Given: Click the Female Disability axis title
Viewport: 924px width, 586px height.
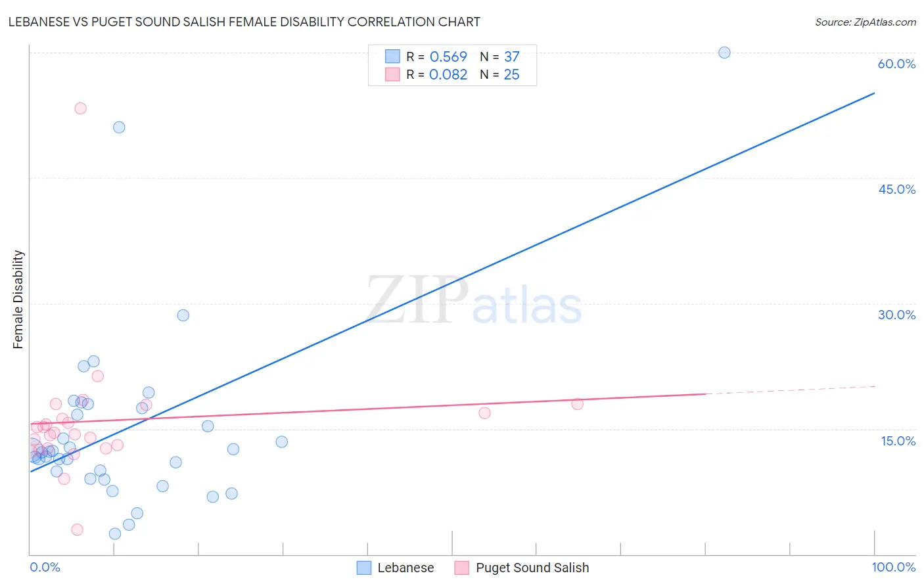Looking at the screenshot, I should point(18,300).
